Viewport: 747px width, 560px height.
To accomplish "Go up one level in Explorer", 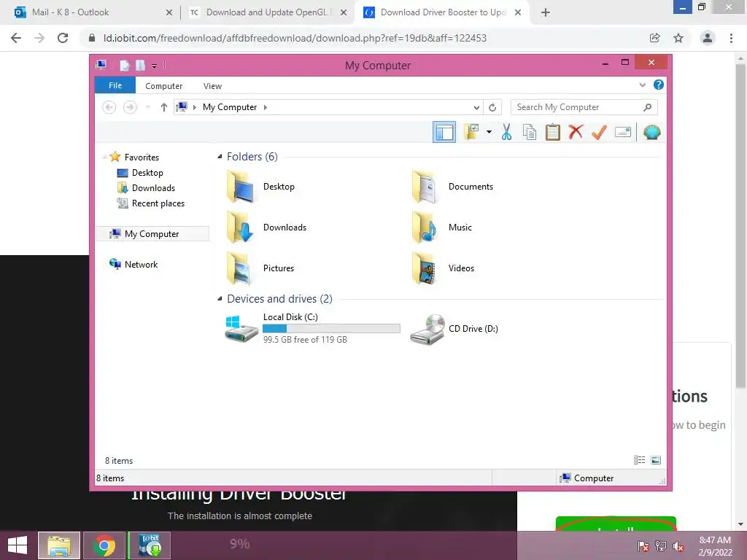I will pos(164,107).
